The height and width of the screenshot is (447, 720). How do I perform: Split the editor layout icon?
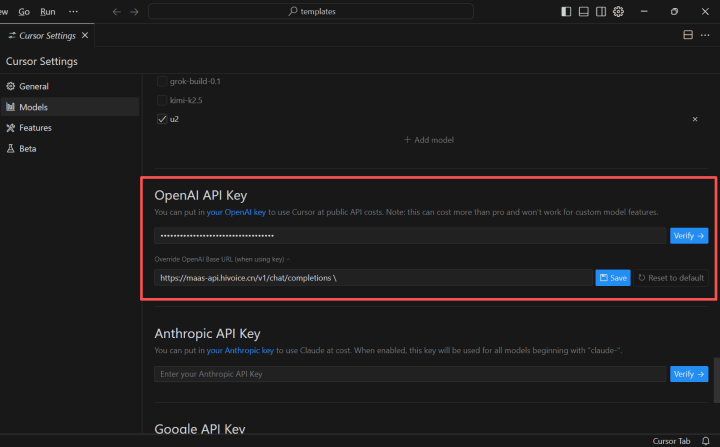tap(688, 35)
